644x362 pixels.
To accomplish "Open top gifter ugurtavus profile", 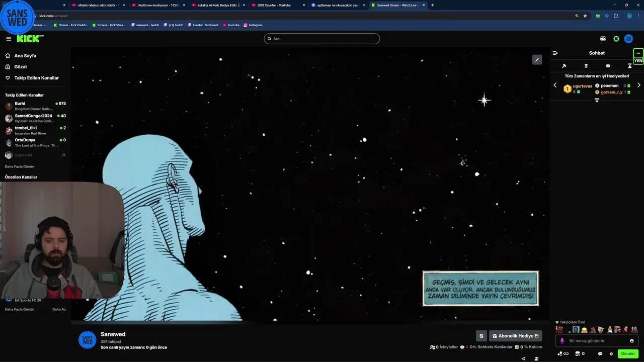I will pos(582,86).
